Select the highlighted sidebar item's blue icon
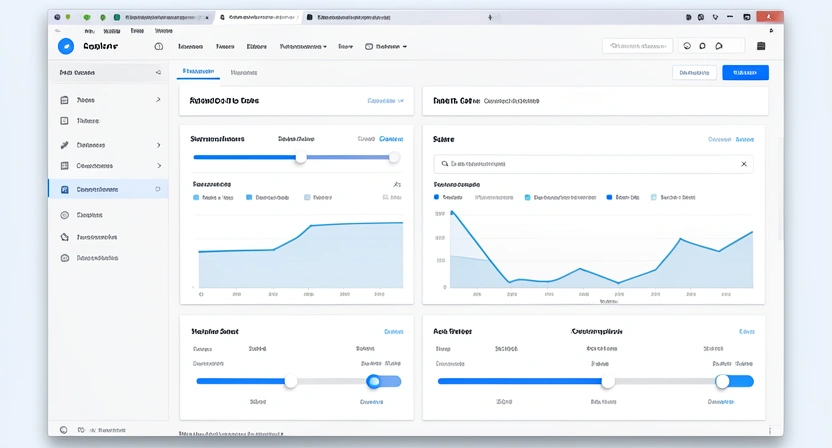Screen dimensions: 832x448 click(x=65, y=189)
